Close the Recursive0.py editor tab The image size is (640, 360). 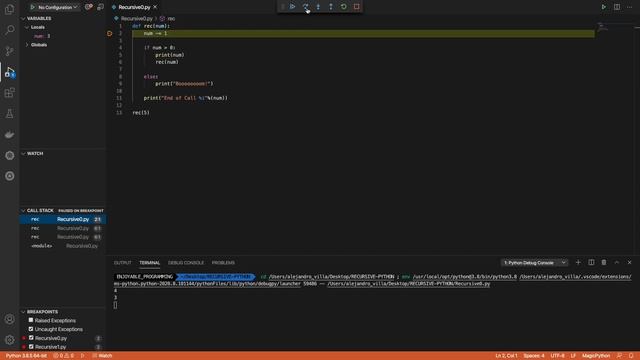coord(155,7)
